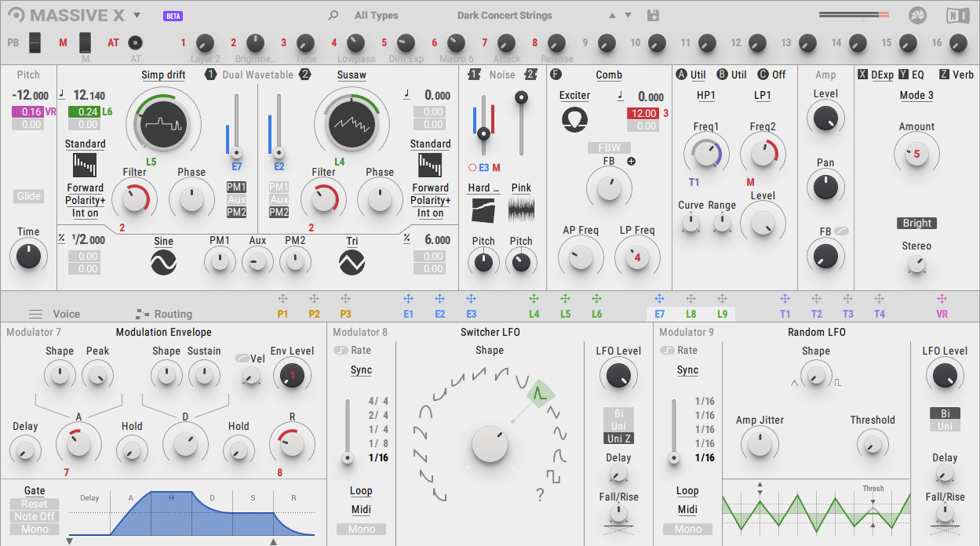Select the L8 modulator tab

point(690,314)
